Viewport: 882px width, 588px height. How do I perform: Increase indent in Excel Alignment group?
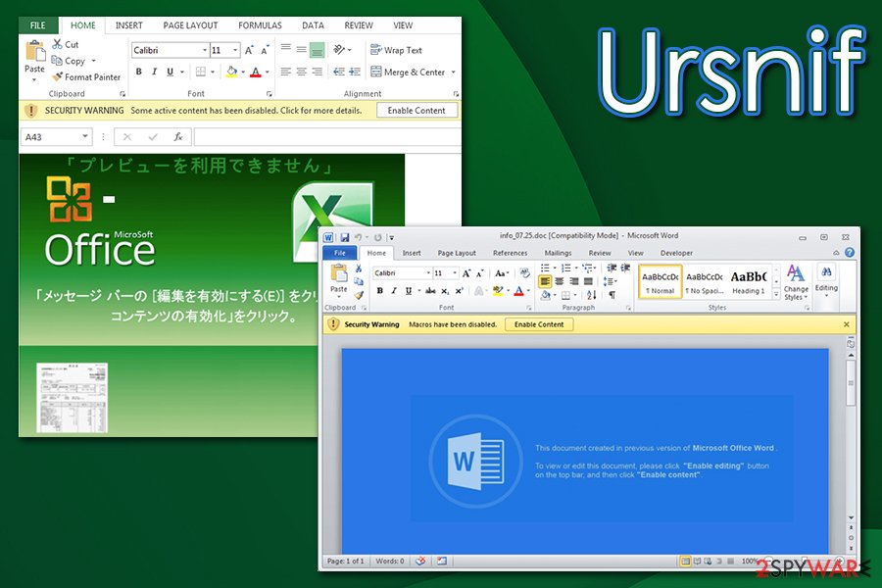[x=355, y=72]
